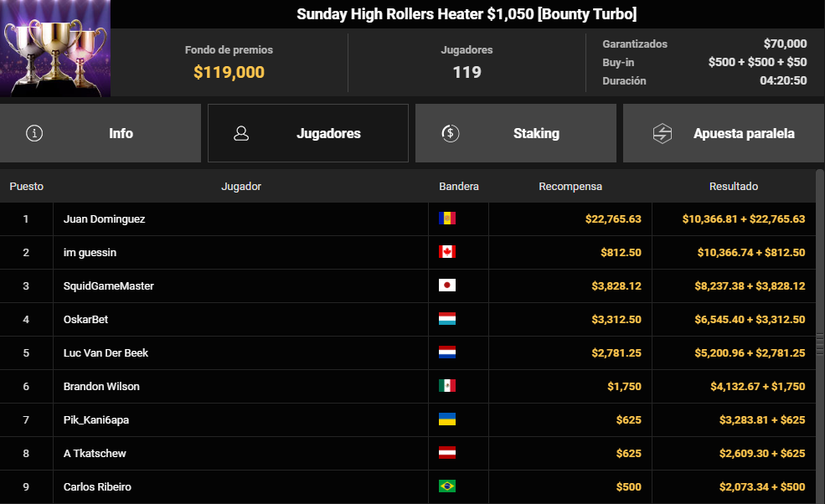The image size is (825, 504).
Task: Click the Apuesta paralela hexagon icon
Action: 663,133
